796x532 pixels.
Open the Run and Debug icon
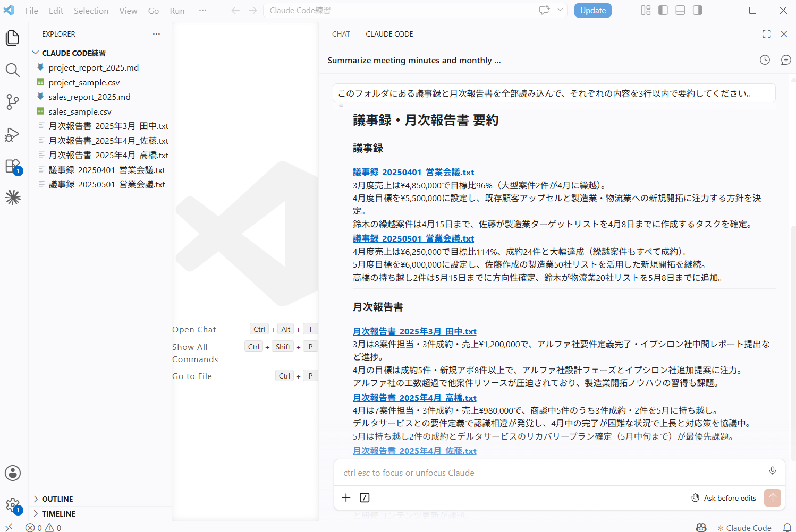click(13, 134)
